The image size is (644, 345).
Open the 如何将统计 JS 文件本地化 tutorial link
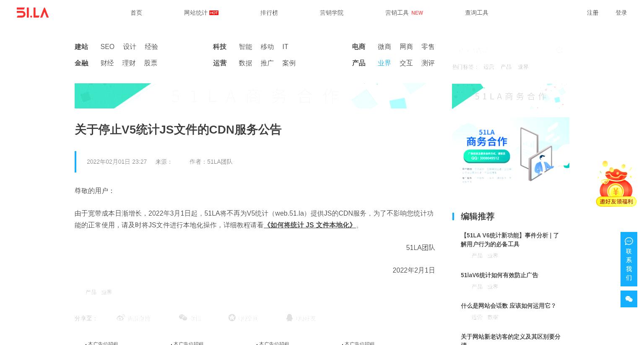[x=310, y=225]
